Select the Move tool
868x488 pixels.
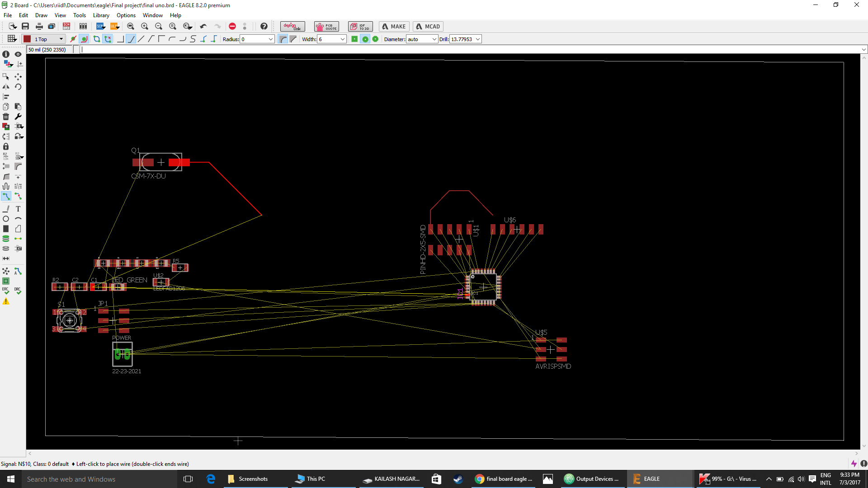[18, 76]
